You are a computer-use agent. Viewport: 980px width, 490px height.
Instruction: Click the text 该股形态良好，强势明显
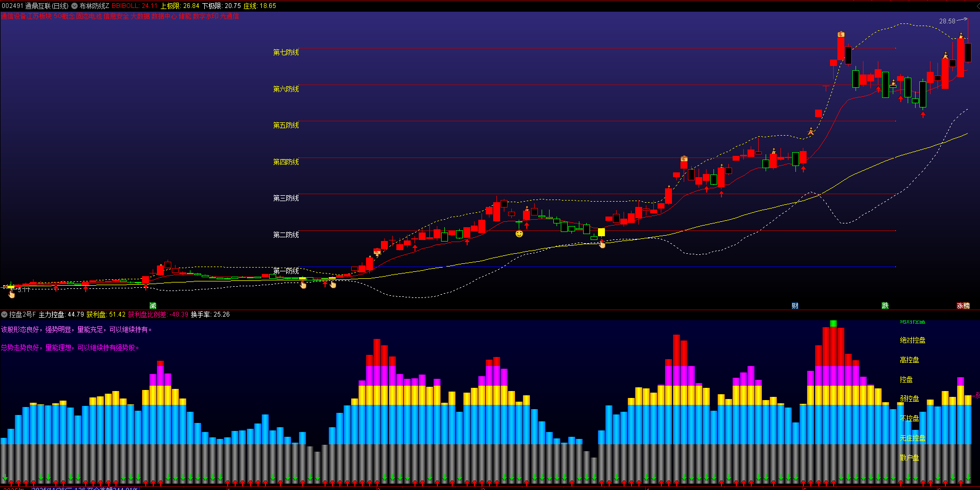point(36,330)
